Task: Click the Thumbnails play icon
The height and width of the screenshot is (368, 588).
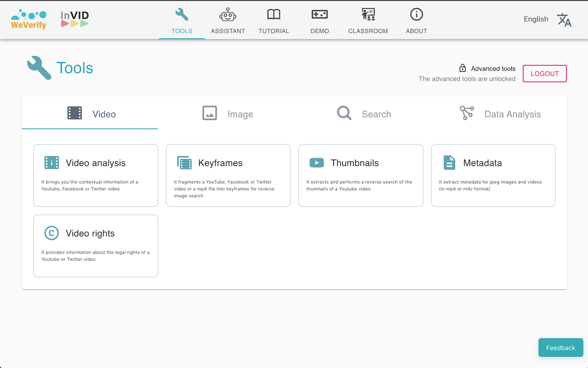Action: tap(317, 162)
